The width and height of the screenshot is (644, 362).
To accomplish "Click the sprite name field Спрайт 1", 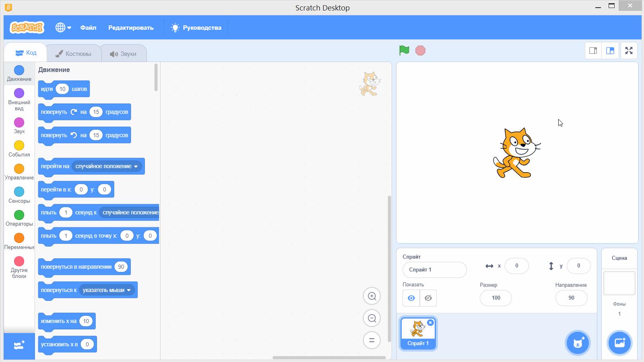I will (x=435, y=270).
